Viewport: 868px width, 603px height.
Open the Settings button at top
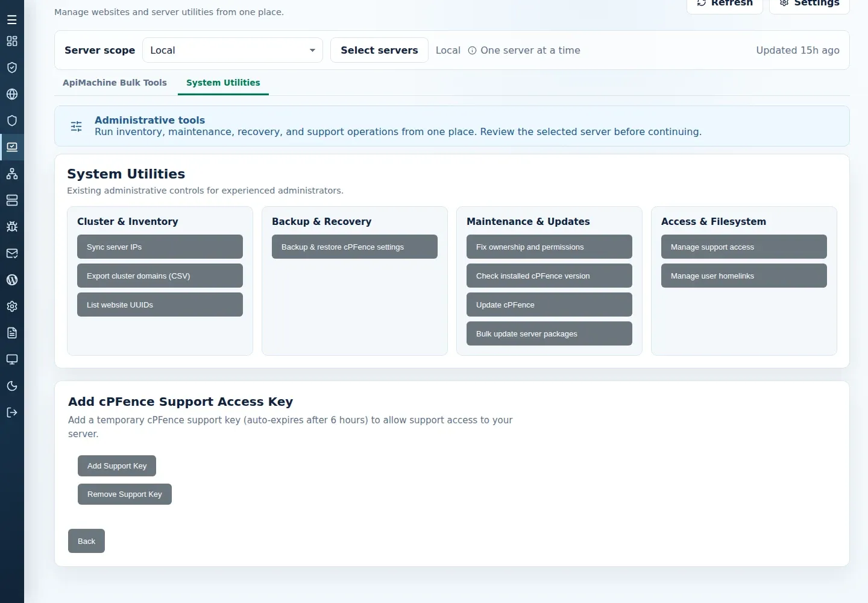(809, 4)
